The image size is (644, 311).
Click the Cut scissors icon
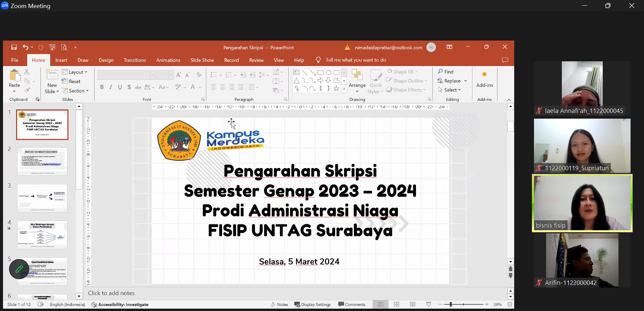(27, 72)
